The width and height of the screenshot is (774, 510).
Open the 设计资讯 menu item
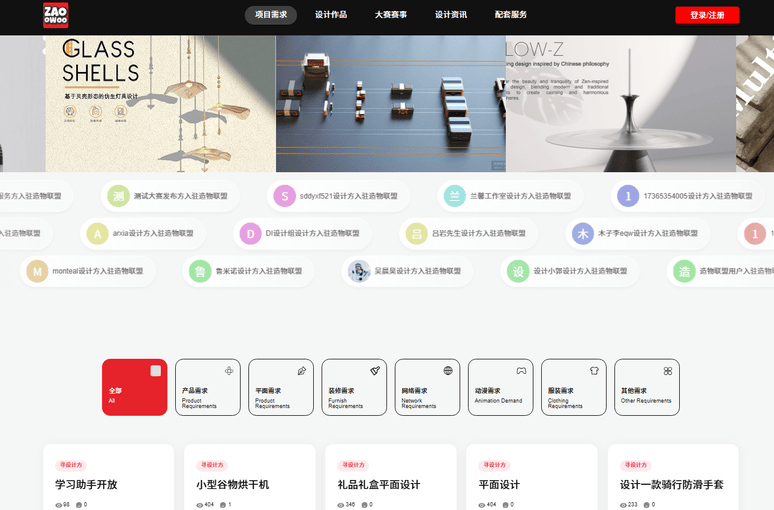(451, 15)
